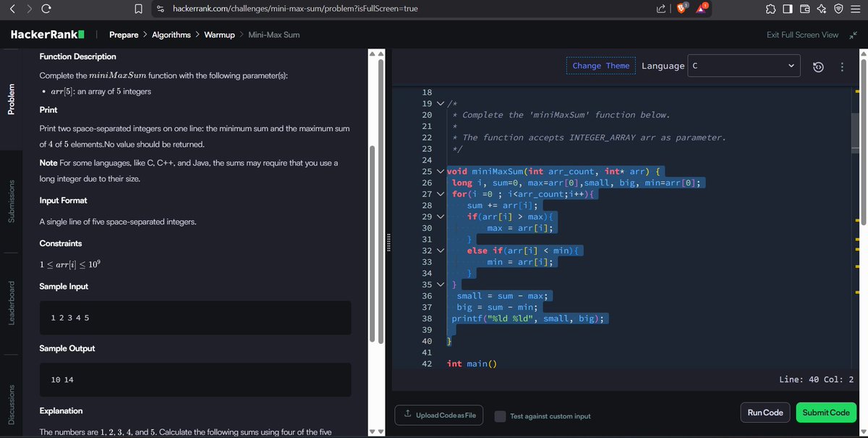Go back in browser history

click(x=11, y=8)
